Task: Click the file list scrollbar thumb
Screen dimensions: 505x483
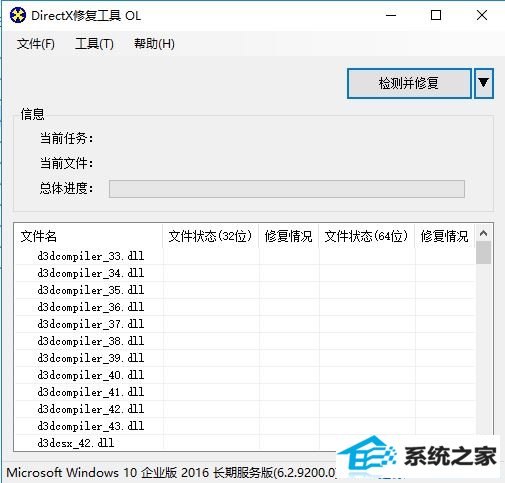Action: click(484, 253)
